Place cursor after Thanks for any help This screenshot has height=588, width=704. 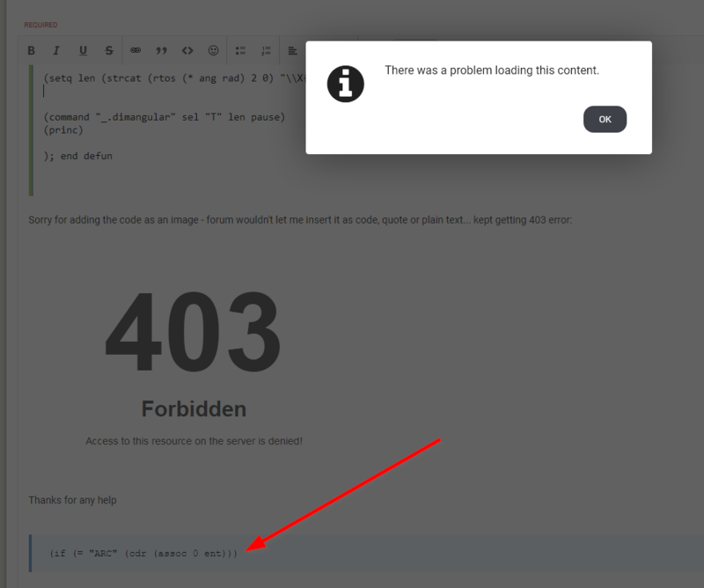coord(117,500)
